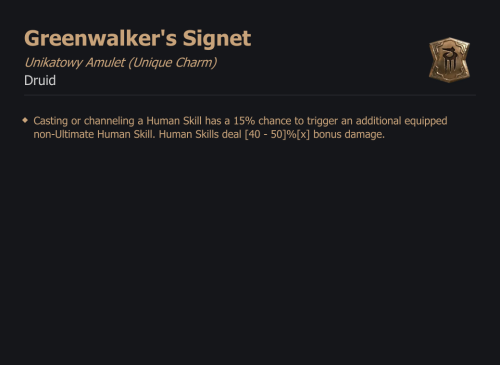Click the horizontal divider under Druid
The width and height of the screenshot is (500, 365).
point(250,95)
